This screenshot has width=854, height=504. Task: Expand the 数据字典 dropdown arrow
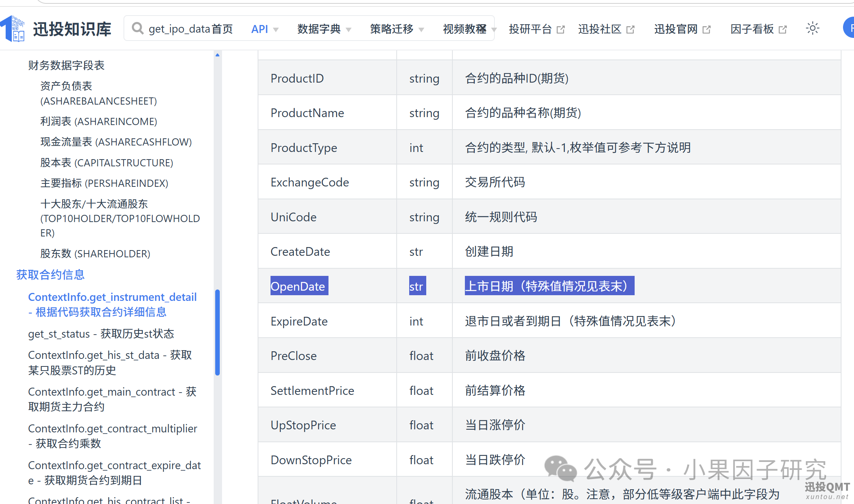pos(349,30)
